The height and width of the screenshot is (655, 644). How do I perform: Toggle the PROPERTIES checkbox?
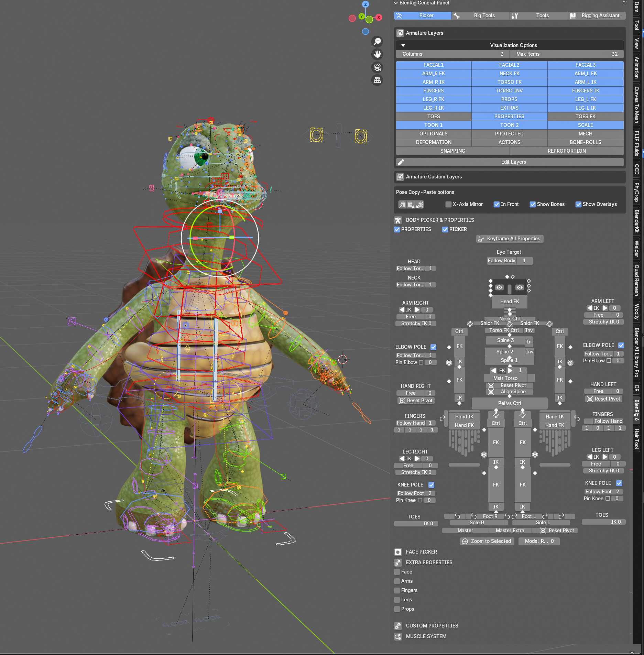(x=397, y=229)
